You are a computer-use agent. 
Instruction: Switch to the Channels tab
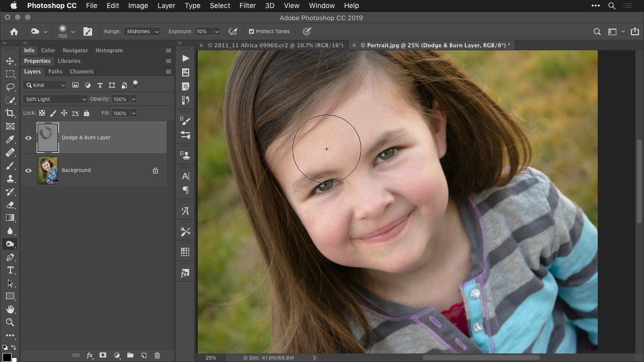click(x=82, y=71)
